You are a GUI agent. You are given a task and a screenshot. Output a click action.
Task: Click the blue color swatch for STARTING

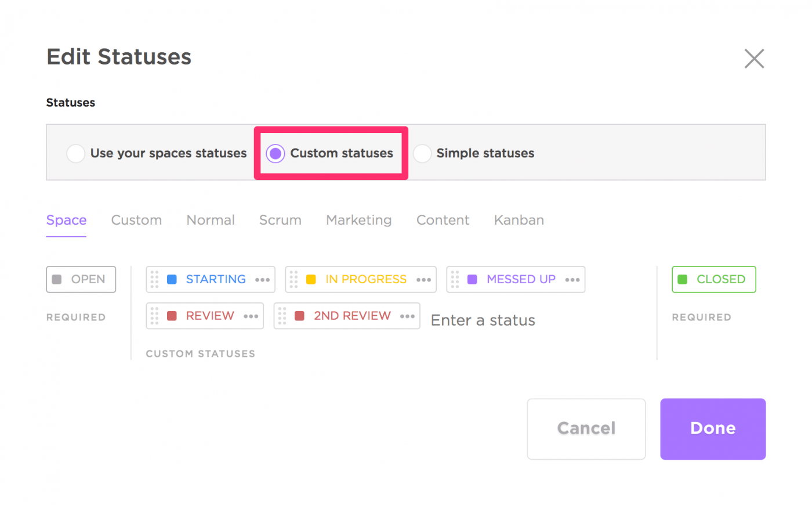click(172, 279)
